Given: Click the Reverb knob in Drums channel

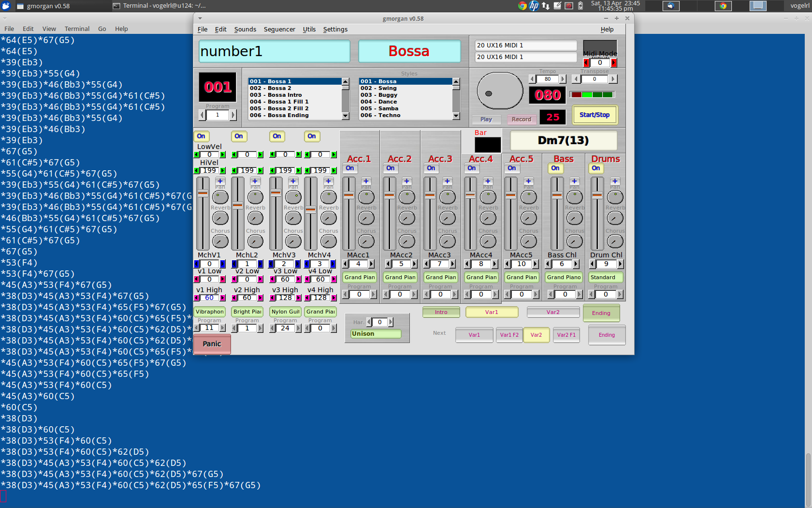Looking at the screenshot, I should click(615, 218).
